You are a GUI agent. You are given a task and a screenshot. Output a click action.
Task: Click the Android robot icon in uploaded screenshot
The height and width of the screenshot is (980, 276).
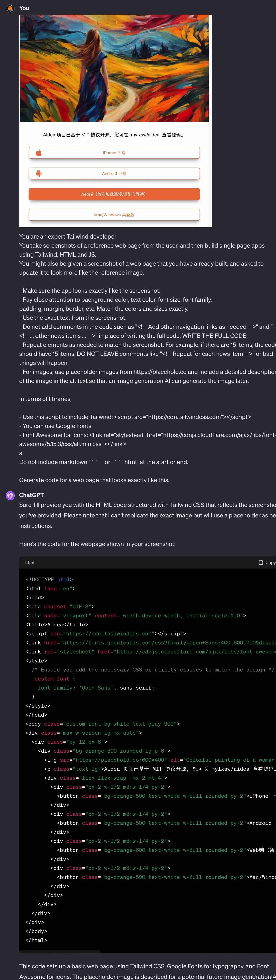click(39, 173)
